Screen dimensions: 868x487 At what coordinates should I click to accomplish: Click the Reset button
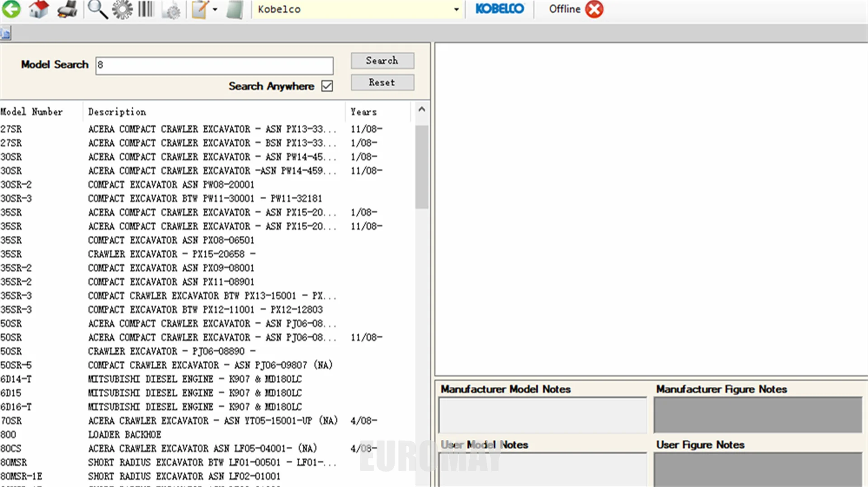tap(382, 82)
